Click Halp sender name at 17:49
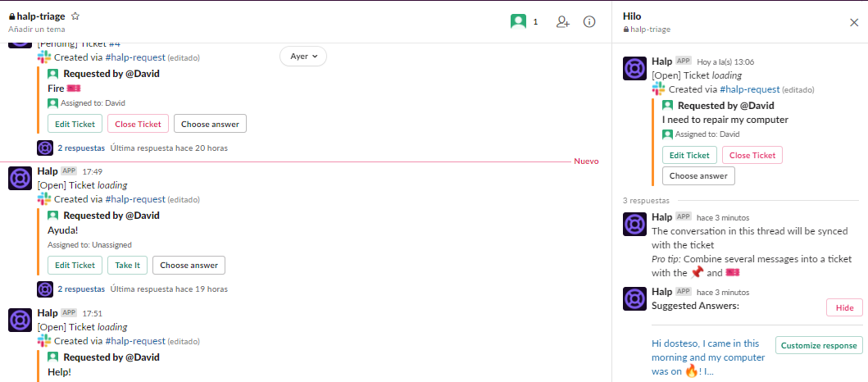The width and height of the screenshot is (868, 382). pyautogui.click(x=48, y=171)
